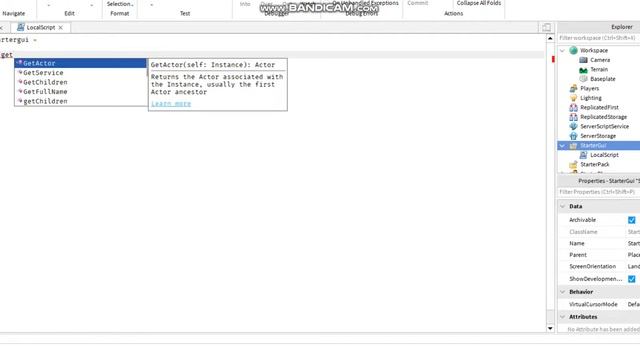Click Collapse All Folds button
This screenshot has height=360, width=640.
tap(479, 3)
